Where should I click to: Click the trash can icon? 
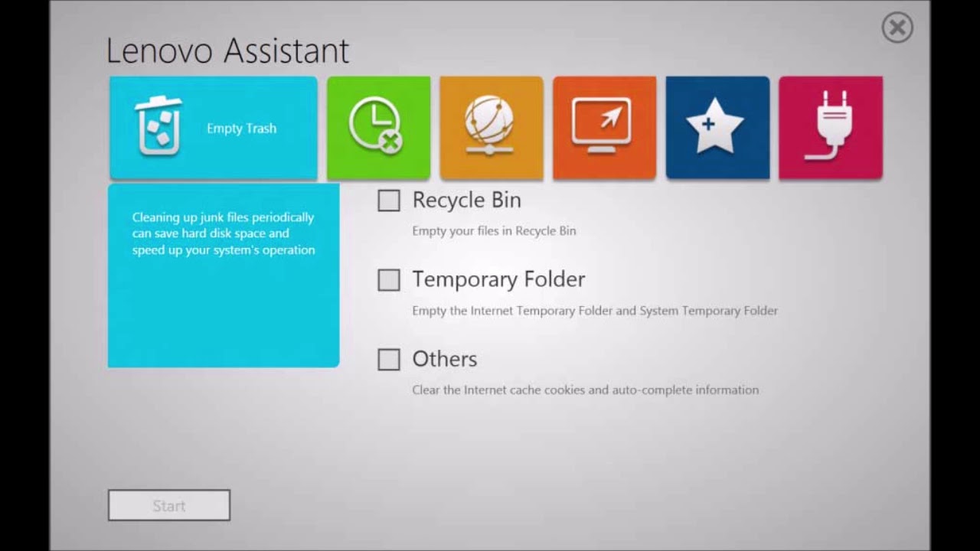coord(158,125)
